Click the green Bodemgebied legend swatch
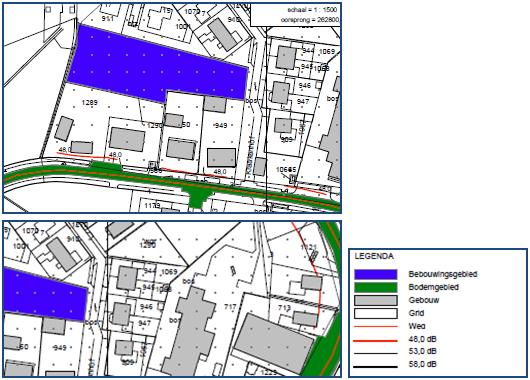This screenshot has width=530, height=380. tap(376, 287)
